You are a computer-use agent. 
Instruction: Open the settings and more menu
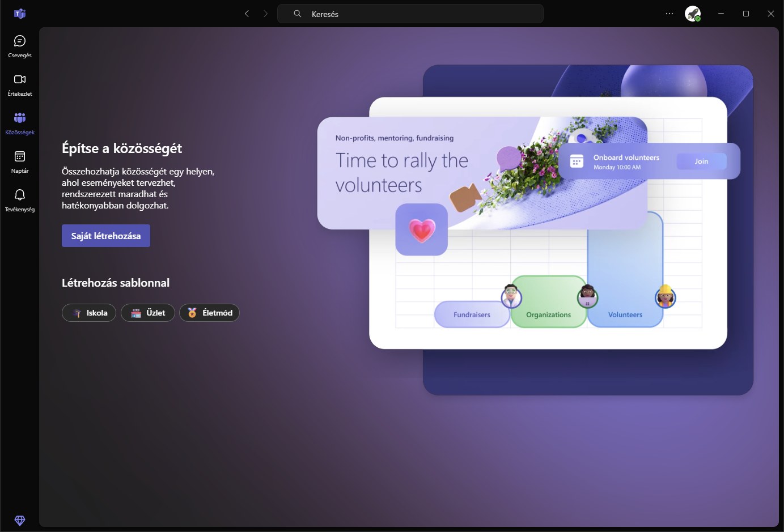669,14
